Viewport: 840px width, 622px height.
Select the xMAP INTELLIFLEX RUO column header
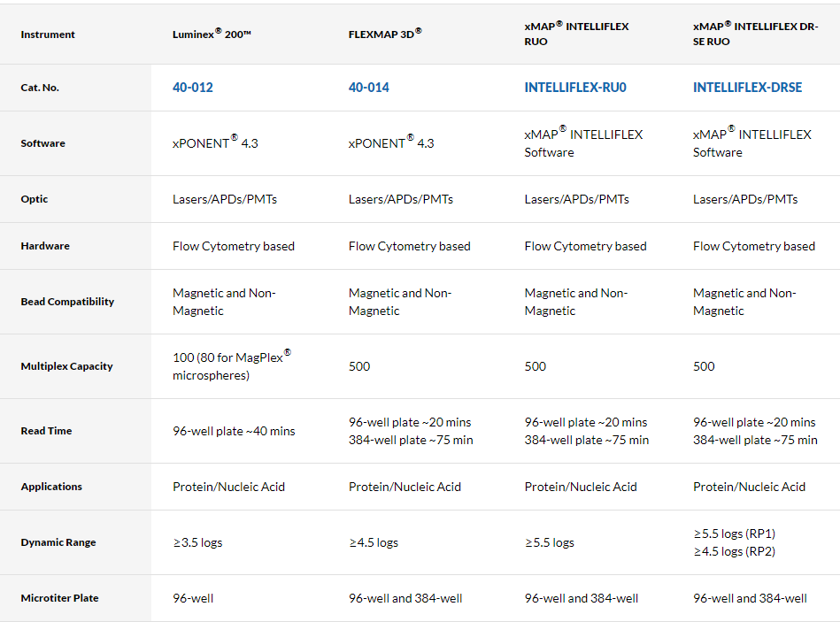click(576, 34)
